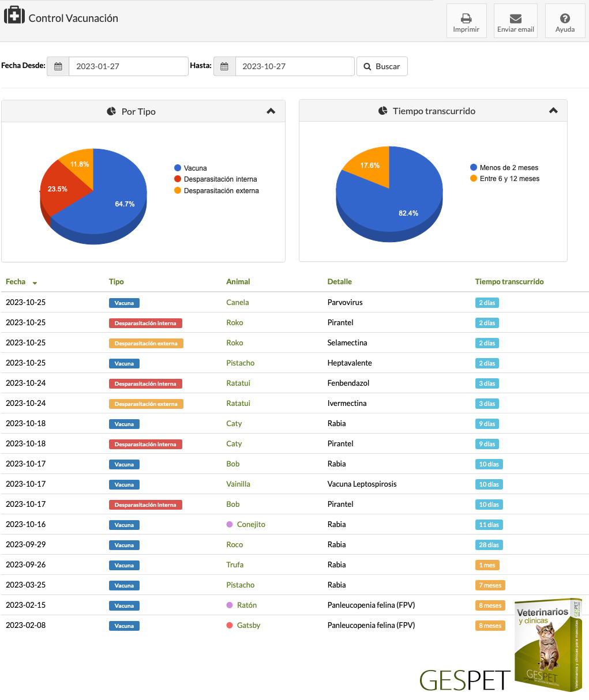Collapse the Por Tipo panel chevron
This screenshot has width=589, height=700.
tap(271, 111)
